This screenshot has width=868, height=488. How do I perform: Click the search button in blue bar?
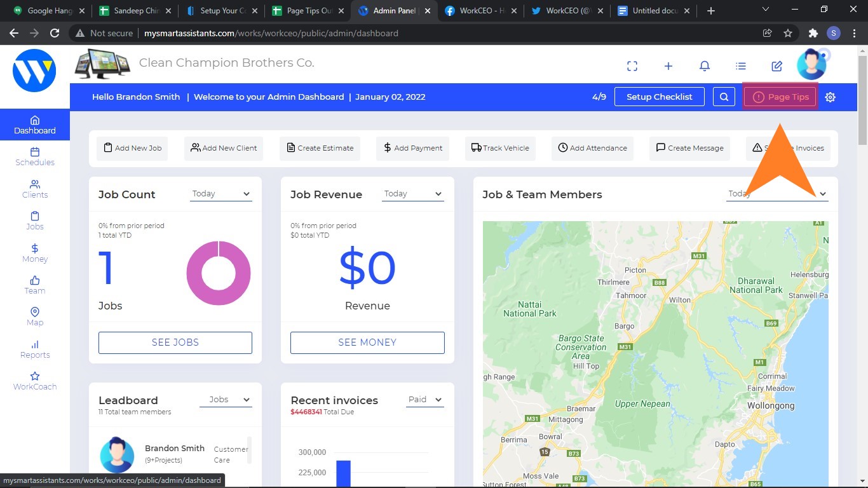[724, 97]
